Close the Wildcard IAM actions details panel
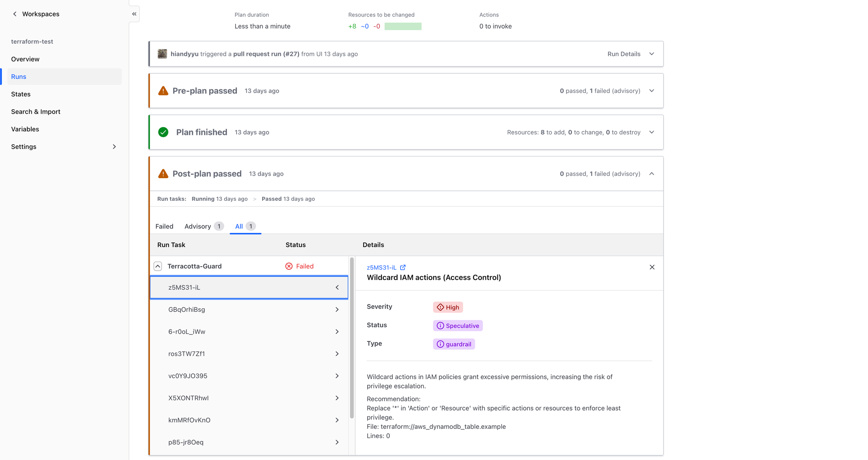The height and width of the screenshot is (460, 868). [x=651, y=267]
